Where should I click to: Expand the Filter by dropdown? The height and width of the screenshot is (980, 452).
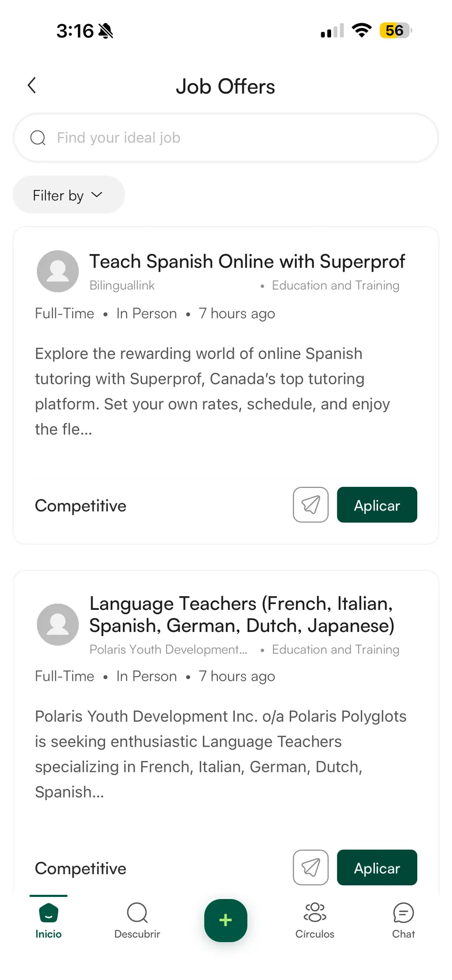pos(69,195)
